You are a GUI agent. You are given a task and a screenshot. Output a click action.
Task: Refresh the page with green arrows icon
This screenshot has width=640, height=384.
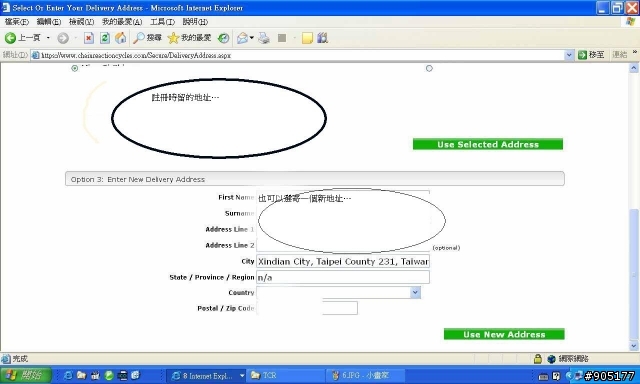tap(105, 38)
